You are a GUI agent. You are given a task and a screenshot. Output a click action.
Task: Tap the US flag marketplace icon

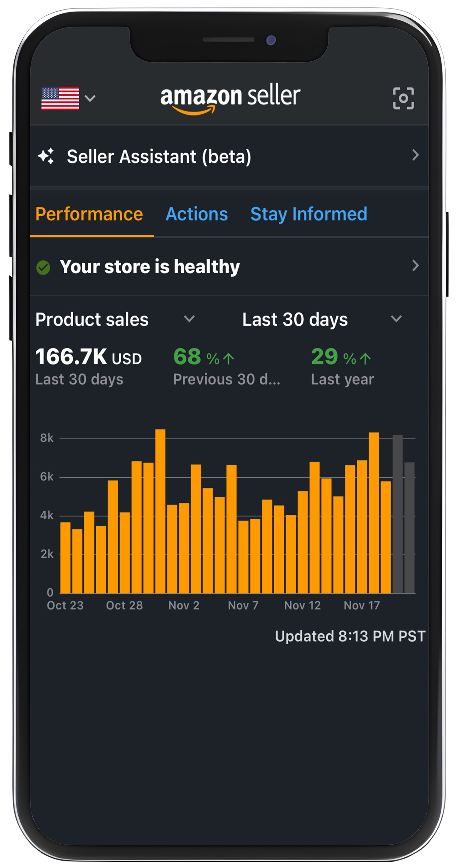click(60, 99)
